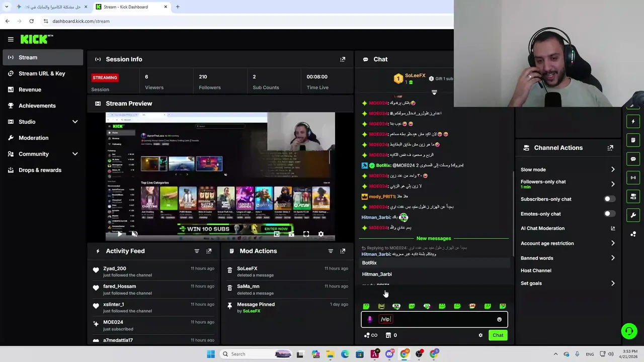Image resolution: width=644 pixels, height=362 pixels.
Task: Filter the Mod Actions list
Action: 331,251
